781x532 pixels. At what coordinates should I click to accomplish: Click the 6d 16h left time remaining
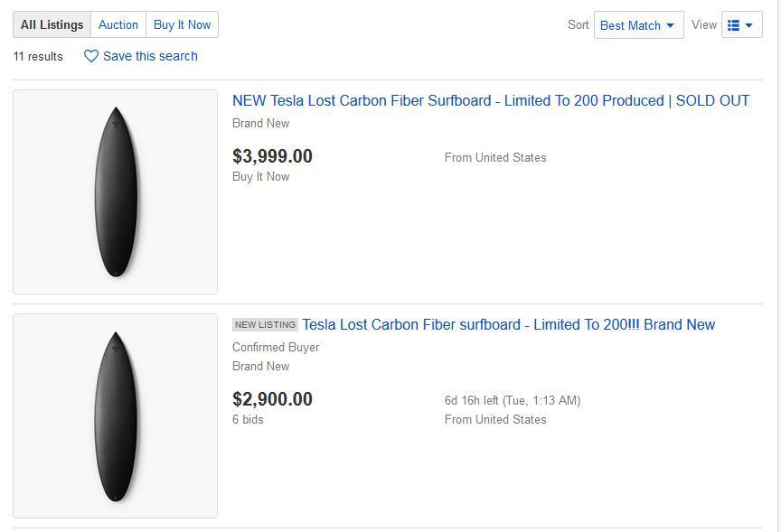[512, 400]
